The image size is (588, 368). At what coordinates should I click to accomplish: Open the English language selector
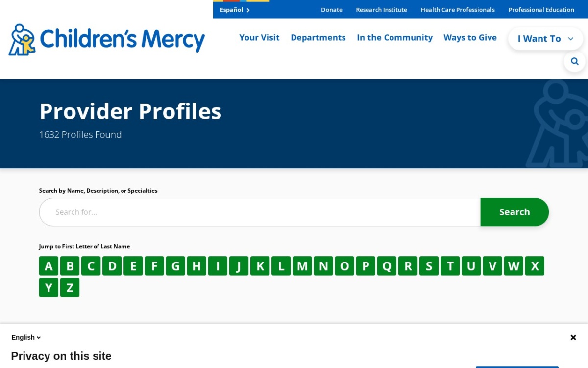[x=26, y=337]
